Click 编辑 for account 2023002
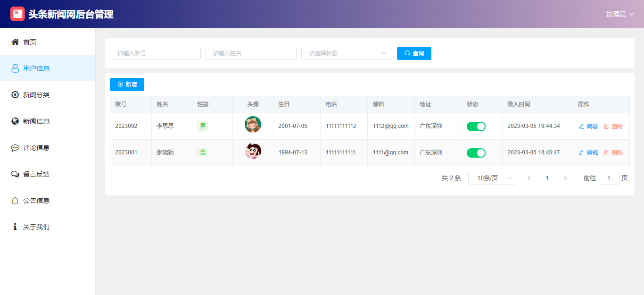Image resolution: width=644 pixels, height=295 pixels. click(x=588, y=126)
